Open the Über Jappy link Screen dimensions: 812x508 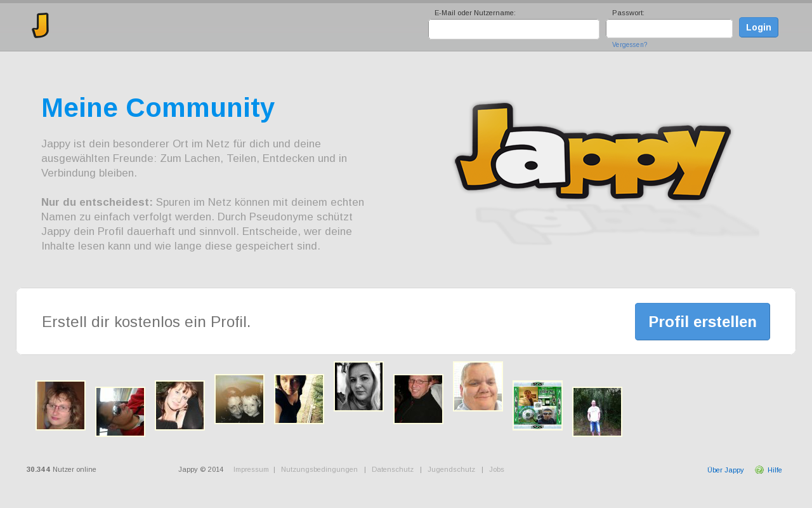(725, 470)
